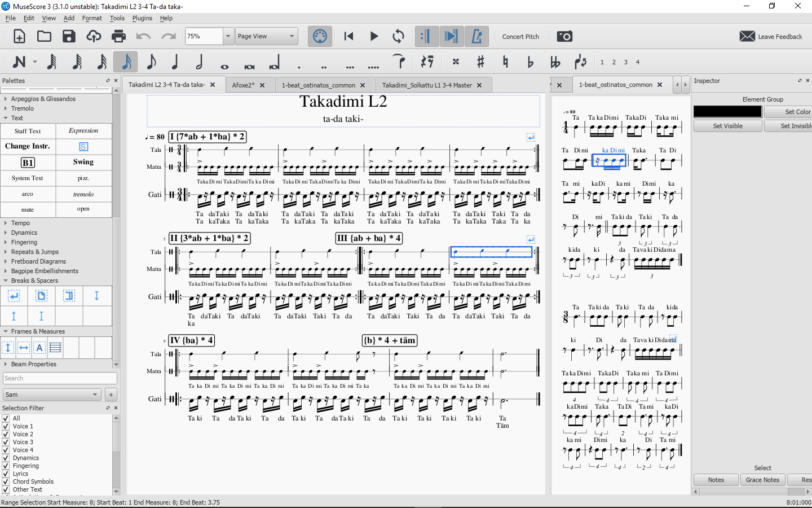Create a new score with the New icon
812x508 pixels.
(19, 37)
